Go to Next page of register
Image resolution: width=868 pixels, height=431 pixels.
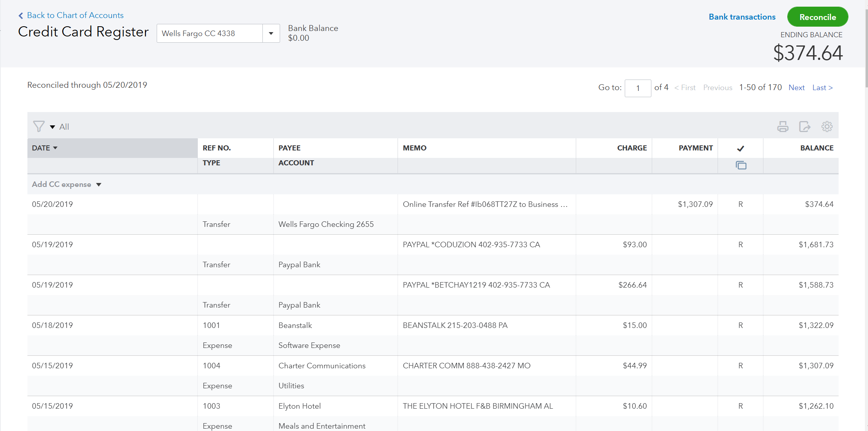pos(796,88)
